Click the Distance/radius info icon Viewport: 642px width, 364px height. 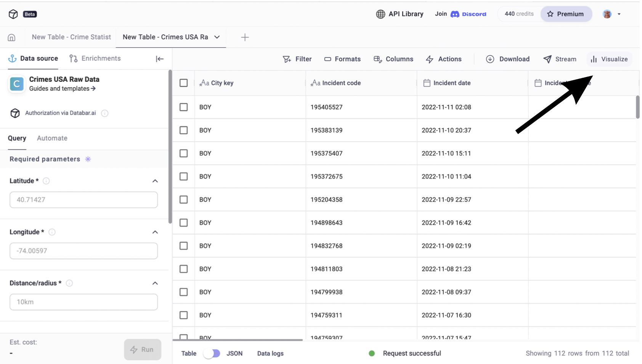69,283
